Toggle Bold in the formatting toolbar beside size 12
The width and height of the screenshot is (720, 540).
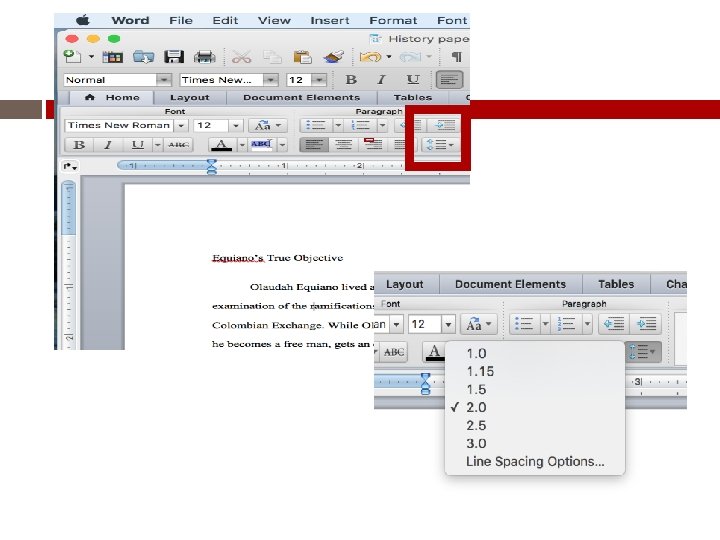pos(351,80)
